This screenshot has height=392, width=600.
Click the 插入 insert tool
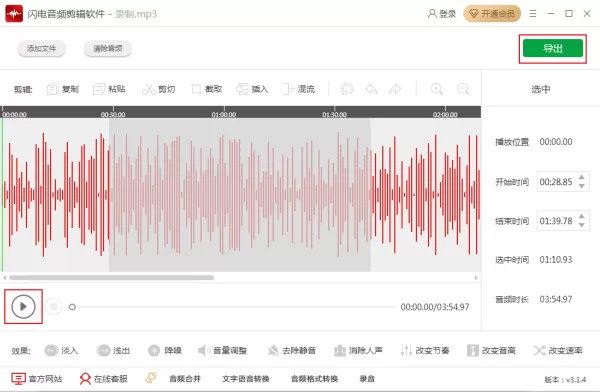pos(253,89)
